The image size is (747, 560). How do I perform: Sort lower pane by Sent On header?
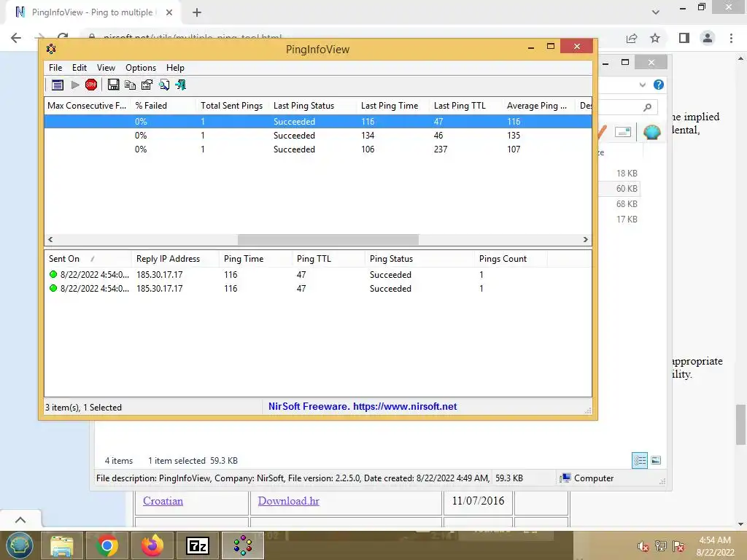(x=88, y=259)
